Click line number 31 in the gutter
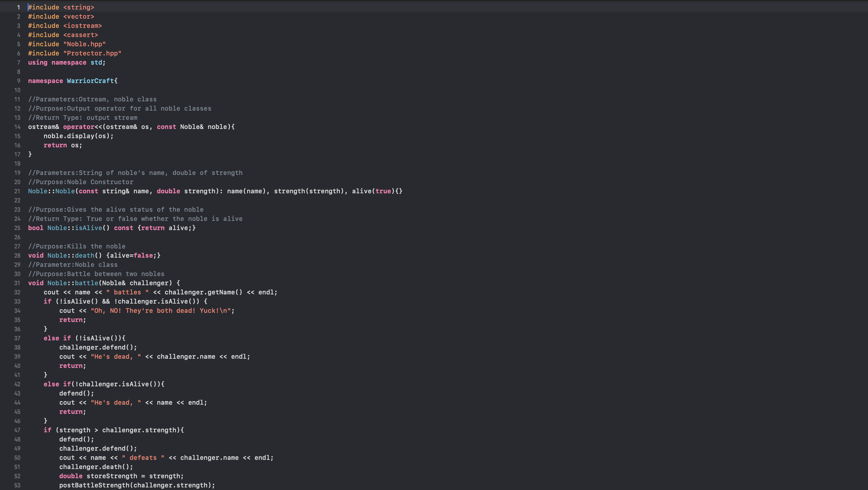Screen dimensions: 868x490 (17, 283)
